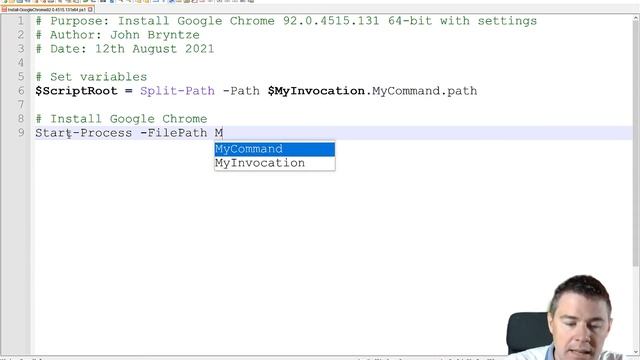Click line number 3 in the margin

tap(20, 49)
